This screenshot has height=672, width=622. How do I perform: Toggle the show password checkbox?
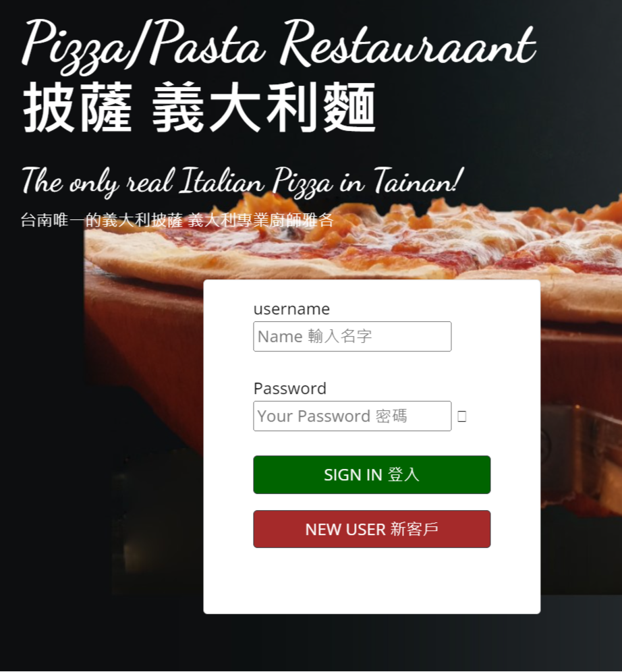(x=462, y=416)
